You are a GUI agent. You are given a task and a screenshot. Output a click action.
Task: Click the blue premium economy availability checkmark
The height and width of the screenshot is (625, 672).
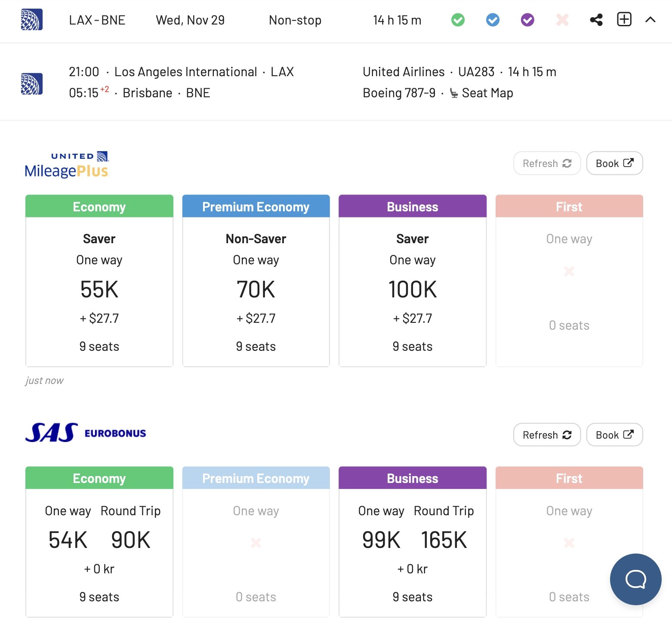tap(493, 20)
